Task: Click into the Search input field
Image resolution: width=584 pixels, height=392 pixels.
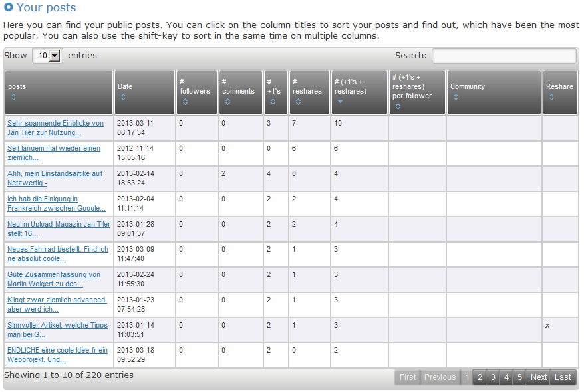Action: tap(504, 56)
